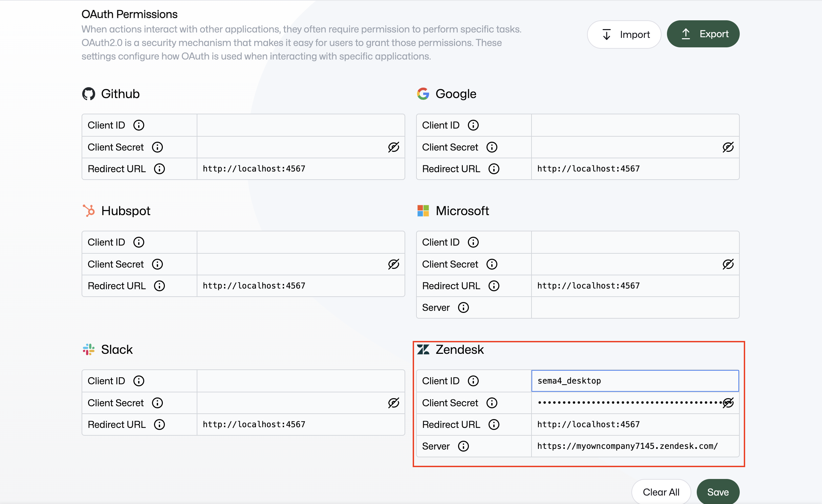Click the Microsoft section heading text
Image resolution: width=822 pixels, height=504 pixels.
click(462, 211)
